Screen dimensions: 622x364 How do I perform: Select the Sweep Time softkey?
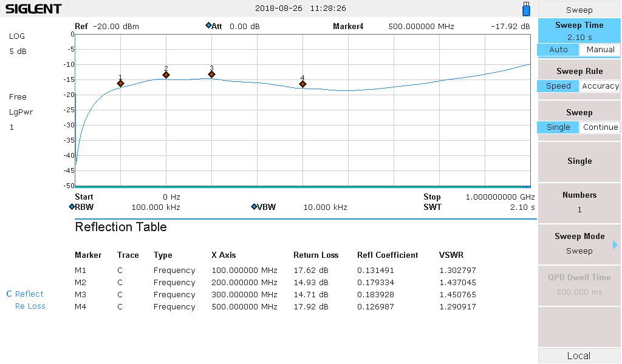click(x=579, y=31)
